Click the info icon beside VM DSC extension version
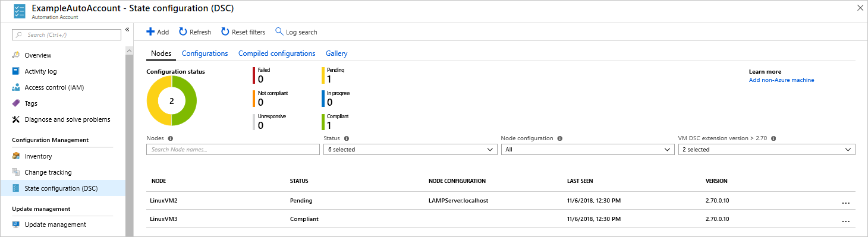The width and height of the screenshot is (868, 237). 774,138
